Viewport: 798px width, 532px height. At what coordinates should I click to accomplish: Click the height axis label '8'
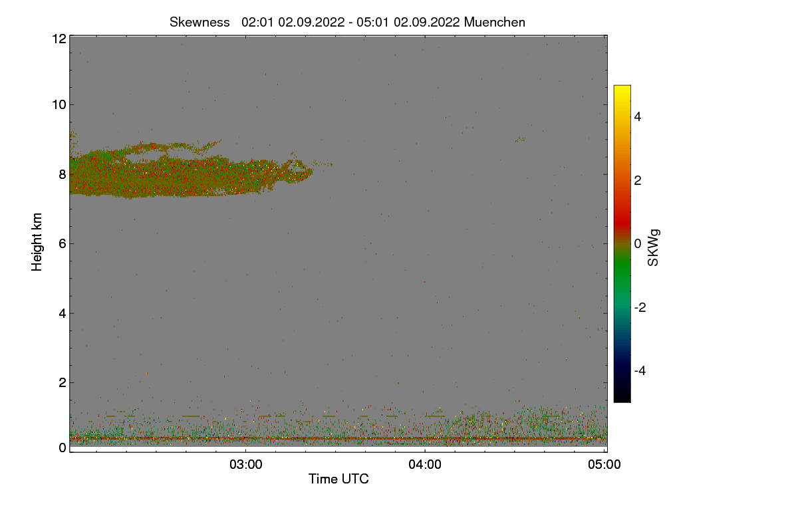click(63, 174)
